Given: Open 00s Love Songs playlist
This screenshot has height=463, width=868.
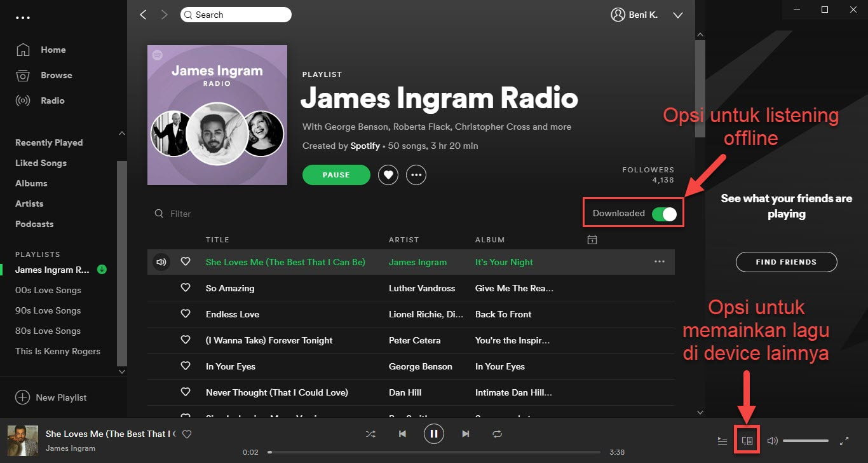Looking at the screenshot, I should coord(48,290).
